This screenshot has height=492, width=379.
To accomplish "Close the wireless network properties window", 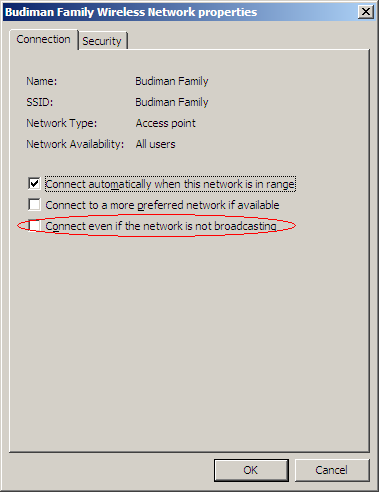I will coord(365,12).
